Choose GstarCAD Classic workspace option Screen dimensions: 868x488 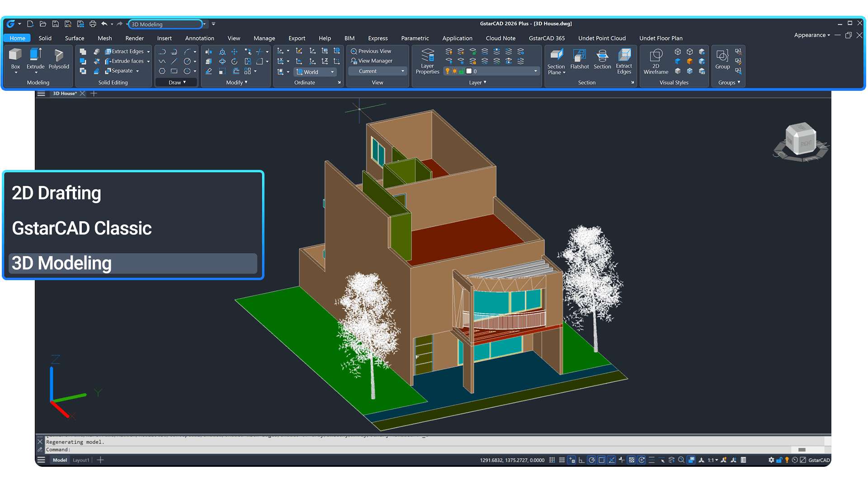tap(82, 228)
